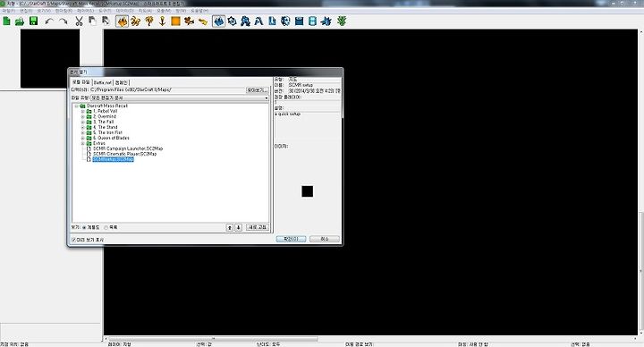Viewport: 644px width, 347px height.
Task: Redo the last undone action
Action: 63,21
